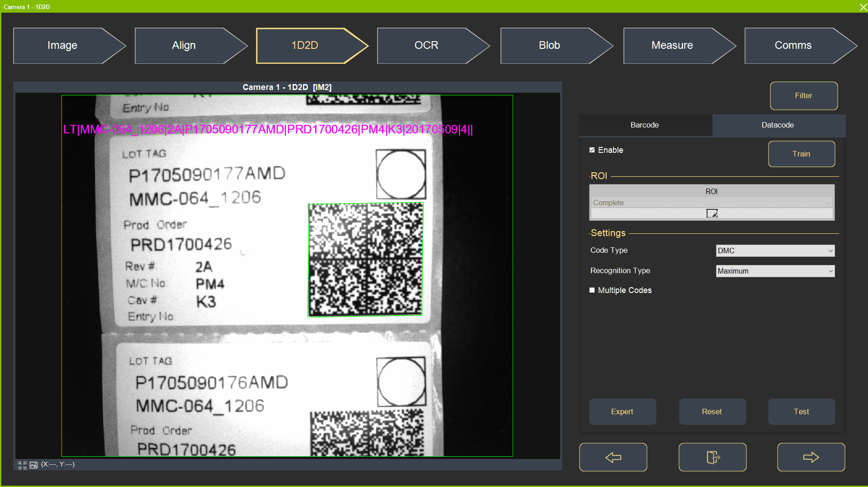Click the 'Camera 1 - 1D2D [IM2]' image title
The width and height of the screenshot is (868, 487).
coord(287,87)
